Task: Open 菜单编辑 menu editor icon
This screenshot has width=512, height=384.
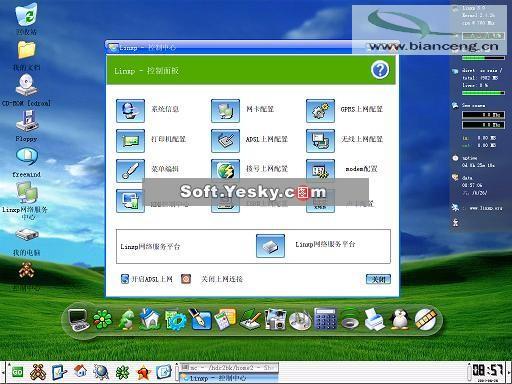Action: (x=130, y=171)
